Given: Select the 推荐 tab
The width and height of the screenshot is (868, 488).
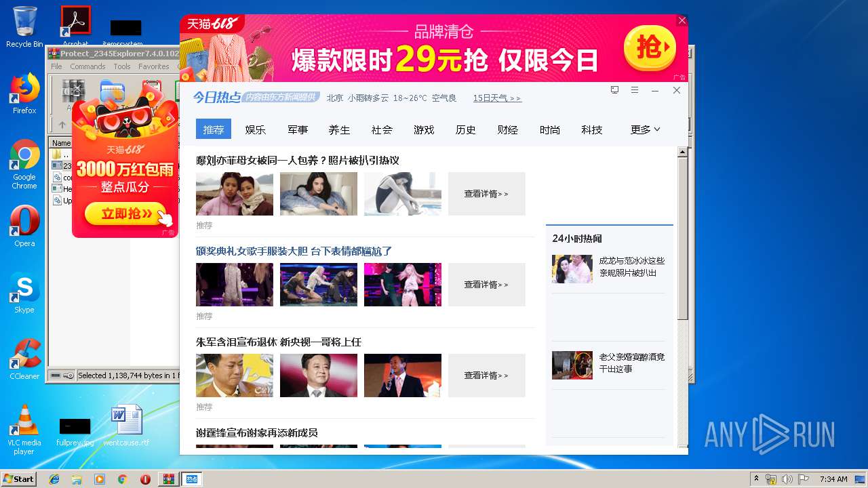Looking at the screenshot, I should tap(214, 129).
